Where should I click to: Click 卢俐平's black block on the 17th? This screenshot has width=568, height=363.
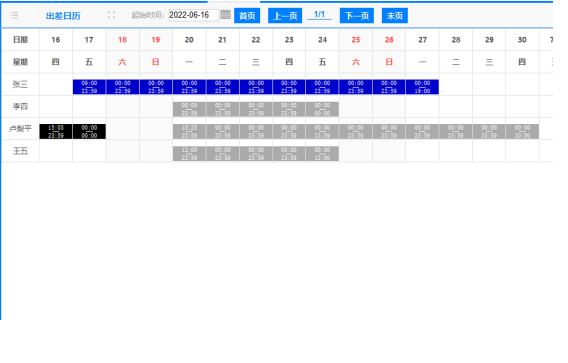89,132
